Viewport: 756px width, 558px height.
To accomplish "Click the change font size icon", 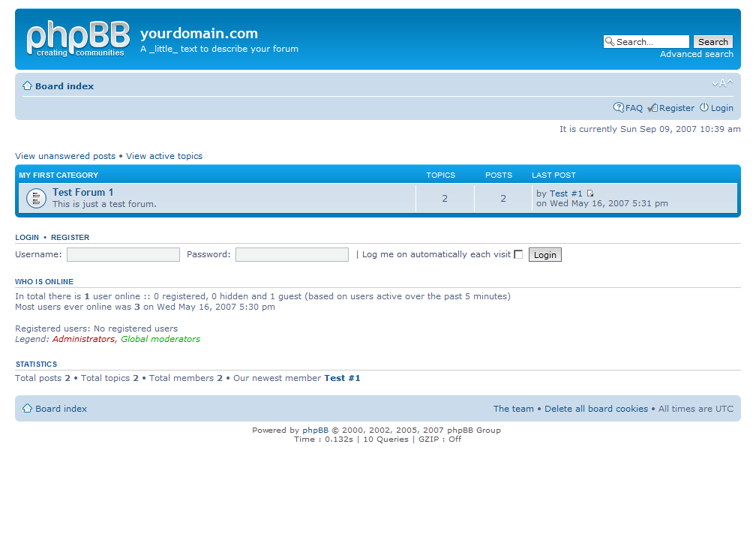I will pos(722,83).
